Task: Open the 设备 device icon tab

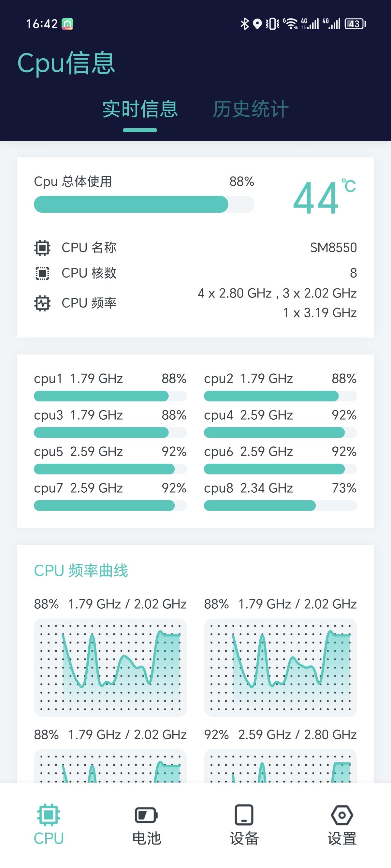Action: tap(244, 815)
